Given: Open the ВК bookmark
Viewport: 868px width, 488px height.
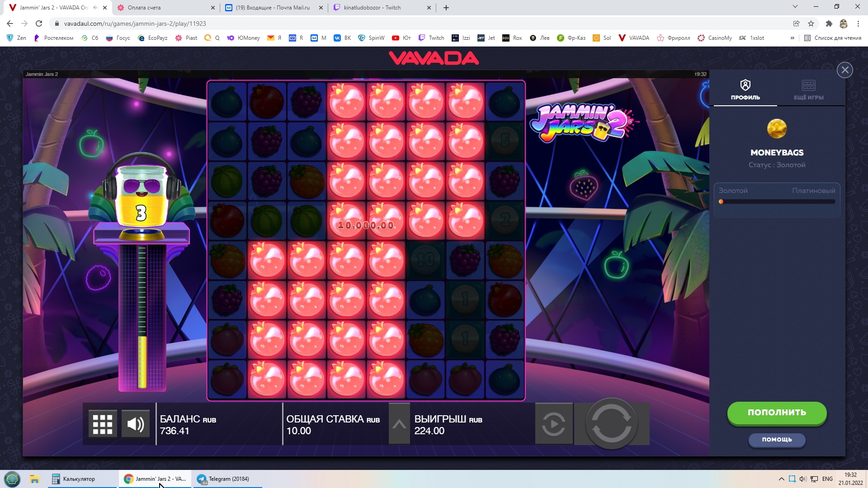Looking at the screenshot, I should (342, 38).
